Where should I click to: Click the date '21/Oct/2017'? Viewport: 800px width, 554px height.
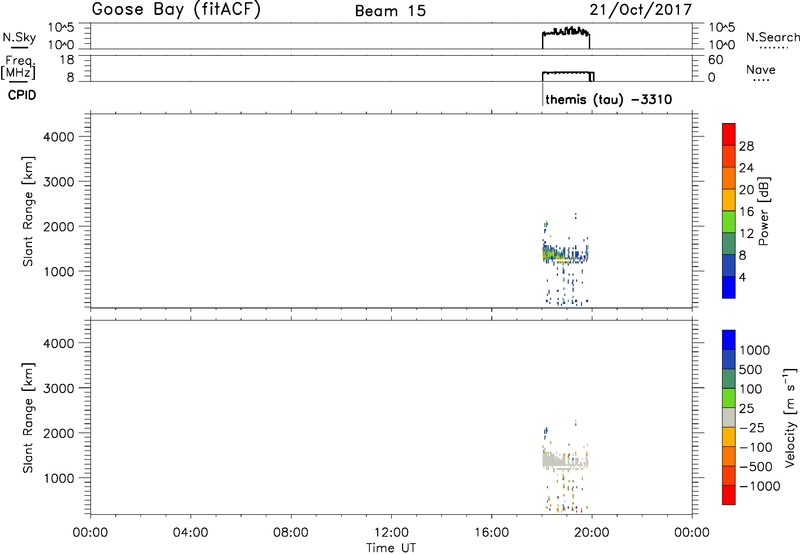coord(641,10)
